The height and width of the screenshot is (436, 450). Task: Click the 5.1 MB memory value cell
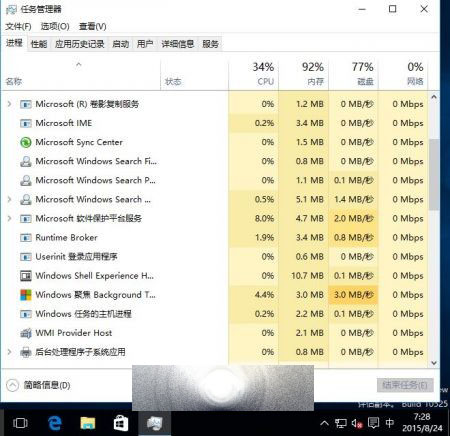pyautogui.click(x=304, y=199)
